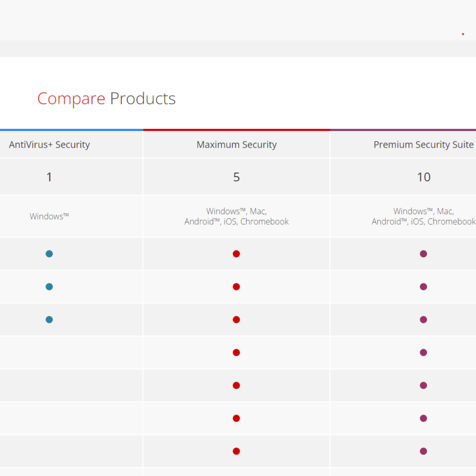Click the first purple dot under Premium Security Suite
This screenshot has width=476, height=476.
[424, 254]
